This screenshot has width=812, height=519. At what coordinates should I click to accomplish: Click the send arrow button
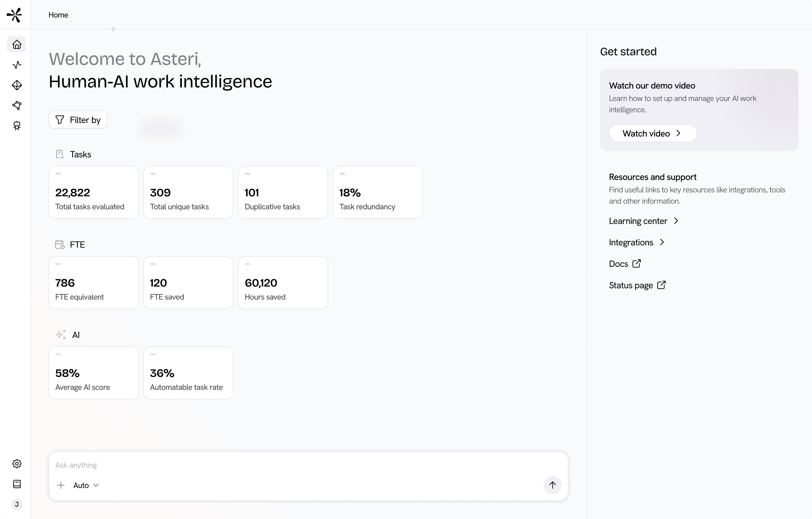tap(552, 485)
